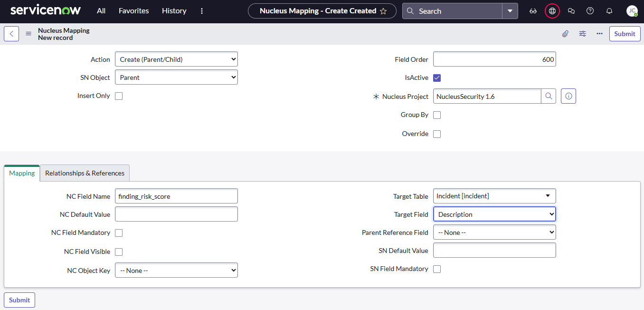Enable the Override checkbox
Screen dimensions: 644x310
click(437, 134)
